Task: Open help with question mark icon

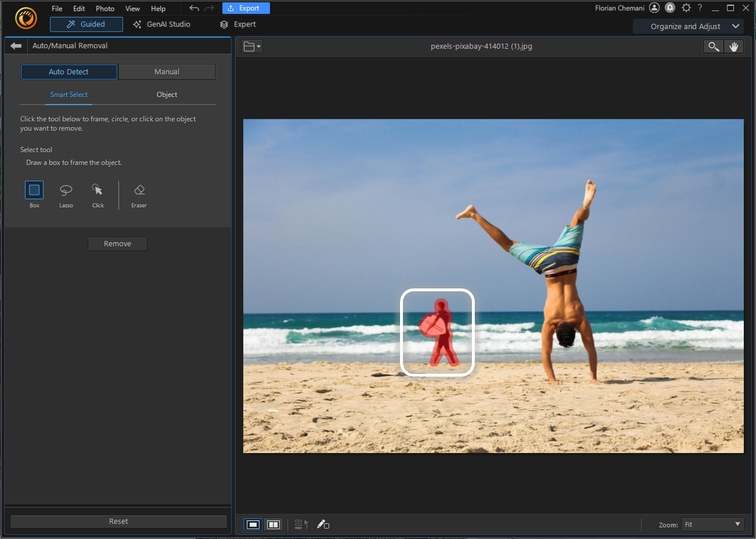Action: (x=700, y=8)
